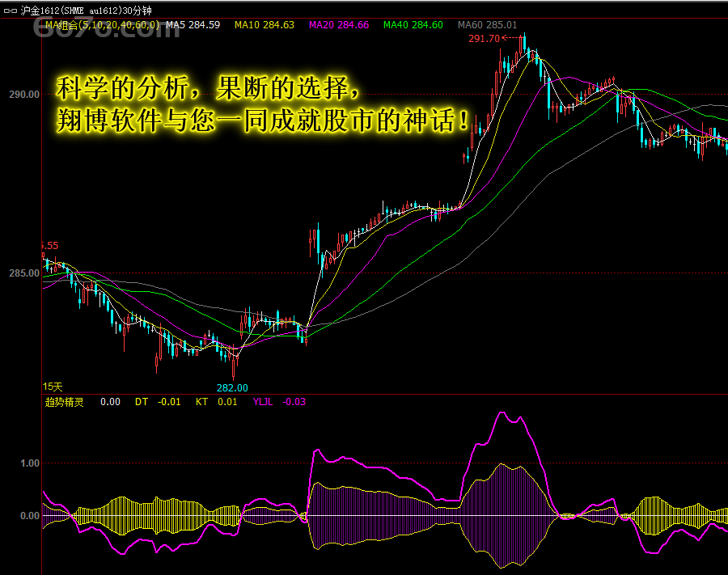Screen dimensions: 728x575
Task: Click the 1.00 level on indicator axis
Action: coord(30,463)
